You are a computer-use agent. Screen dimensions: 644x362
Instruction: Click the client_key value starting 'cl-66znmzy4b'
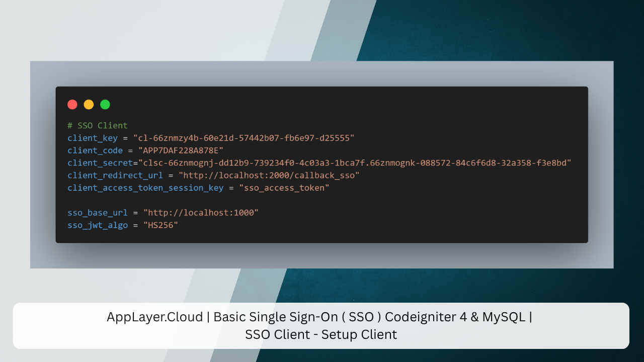[244, 138]
